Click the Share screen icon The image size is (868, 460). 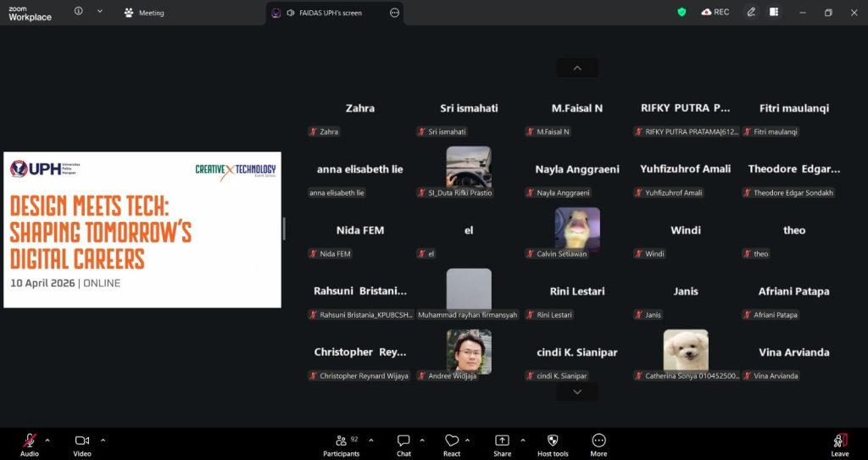pos(502,441)
